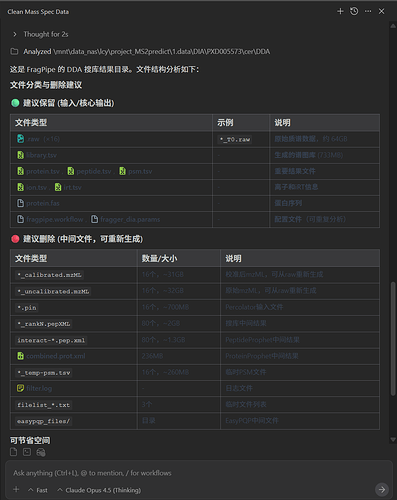
Task: Send message with arrow button
Action: [382, 489]
